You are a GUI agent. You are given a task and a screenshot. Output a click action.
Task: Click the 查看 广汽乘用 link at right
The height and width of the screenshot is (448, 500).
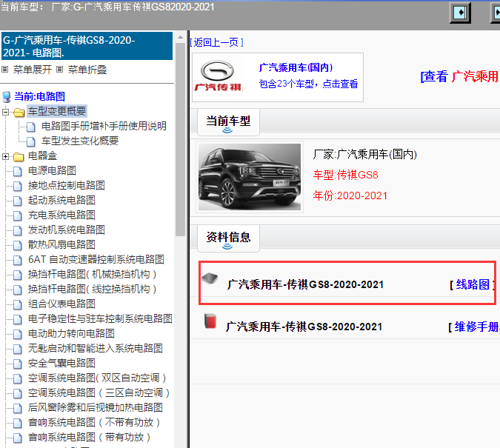point(460,76)
